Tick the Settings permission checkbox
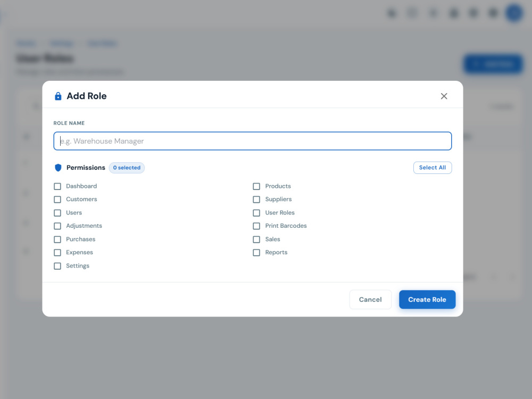532x399 pixels. click(57, 266)
